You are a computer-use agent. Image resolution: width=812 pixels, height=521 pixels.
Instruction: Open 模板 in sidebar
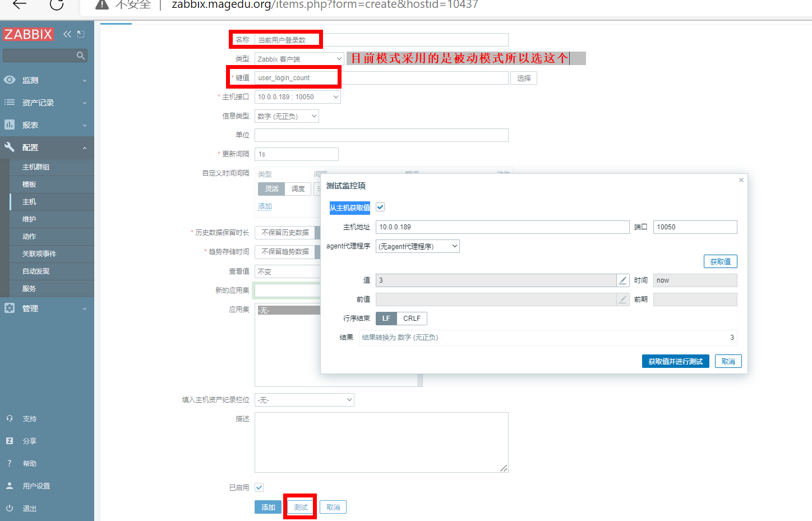point(29,185)
